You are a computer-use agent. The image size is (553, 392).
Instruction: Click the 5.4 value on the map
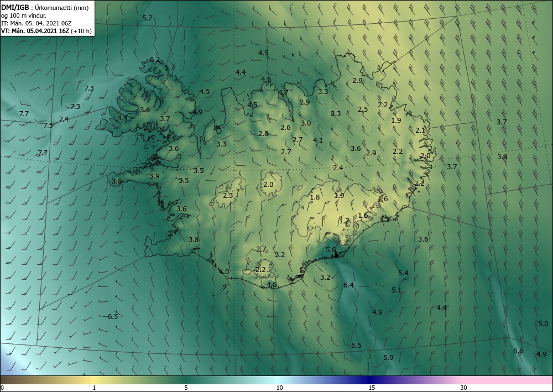click(403, 273)
